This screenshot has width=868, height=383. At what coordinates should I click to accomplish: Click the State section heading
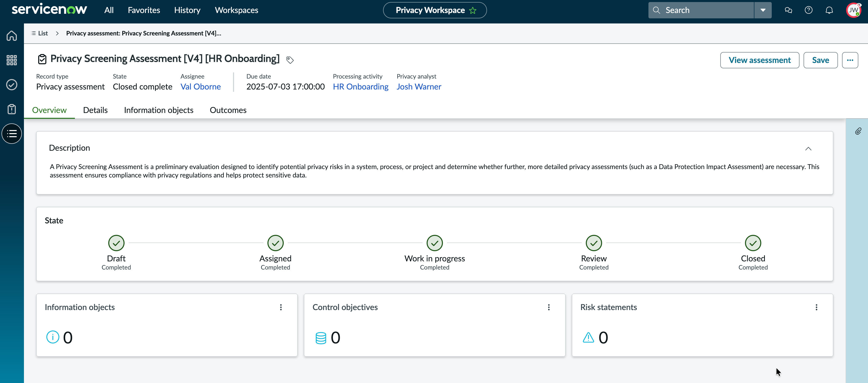[54, 220]
